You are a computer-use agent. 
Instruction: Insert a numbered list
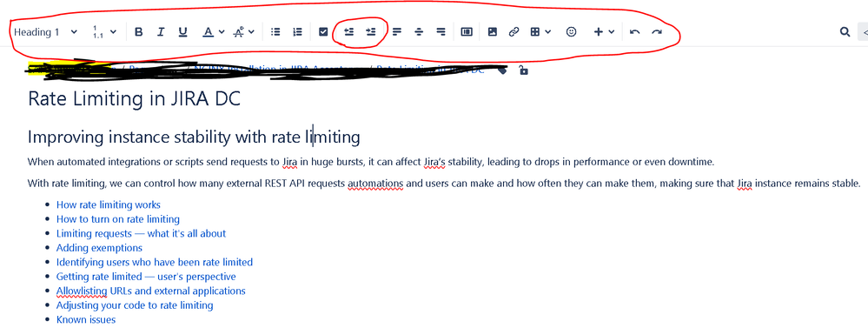pos(297,32)
